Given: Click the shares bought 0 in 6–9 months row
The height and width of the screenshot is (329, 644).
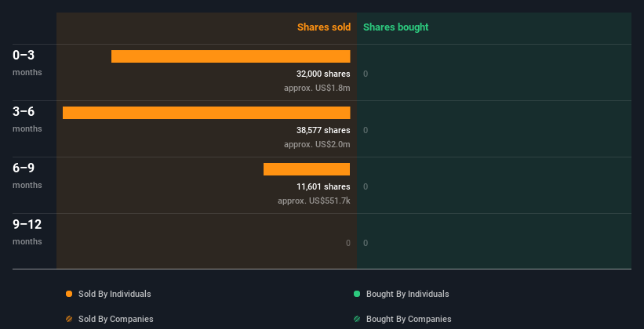Looking at the screenshot, I should [366, 186].
